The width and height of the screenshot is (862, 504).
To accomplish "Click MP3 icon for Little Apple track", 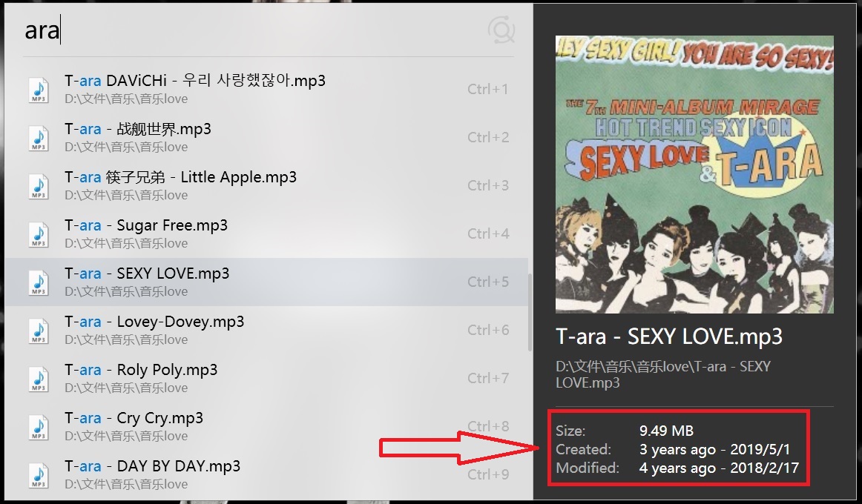I will coord(39,186).
